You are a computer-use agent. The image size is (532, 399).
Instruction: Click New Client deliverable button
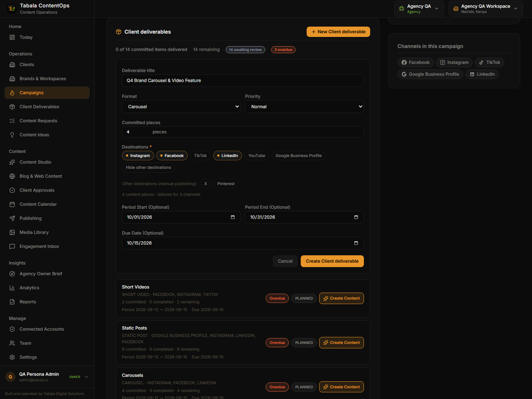coord(338,32)
